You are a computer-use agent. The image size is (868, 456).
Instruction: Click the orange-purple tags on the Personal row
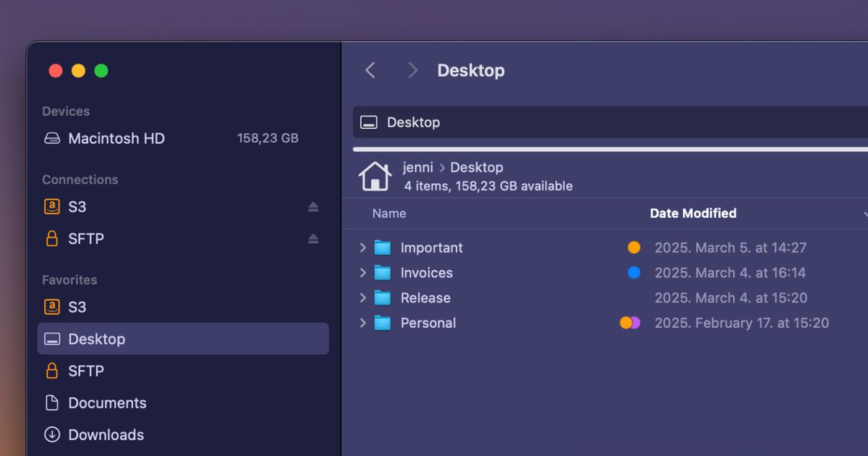coord(630,323)
